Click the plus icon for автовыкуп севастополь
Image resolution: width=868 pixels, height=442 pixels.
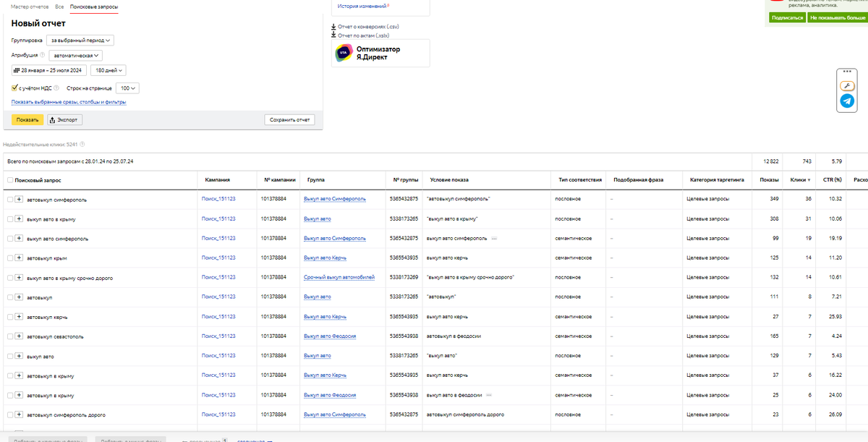click(x=20, y=336)
